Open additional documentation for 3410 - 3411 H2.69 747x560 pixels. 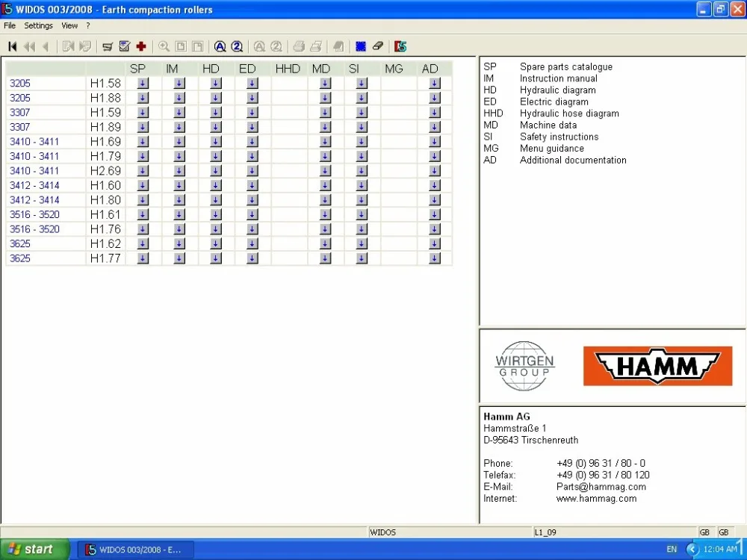pyautogui.click(x=435, y=171)
